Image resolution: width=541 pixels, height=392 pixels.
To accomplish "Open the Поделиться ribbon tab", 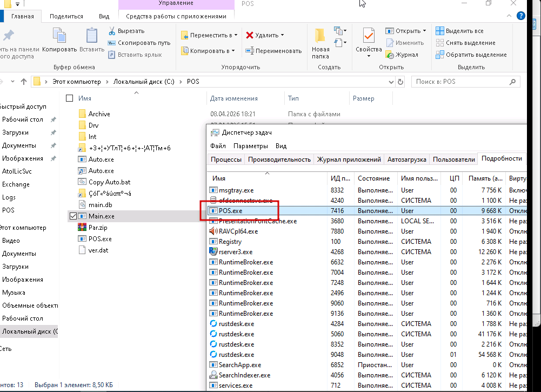I will [66, 16].
